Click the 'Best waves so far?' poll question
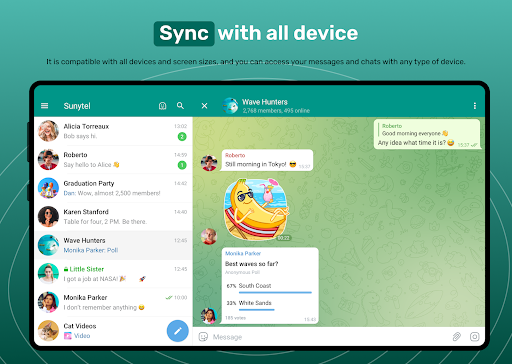 (x=252, y=264)
